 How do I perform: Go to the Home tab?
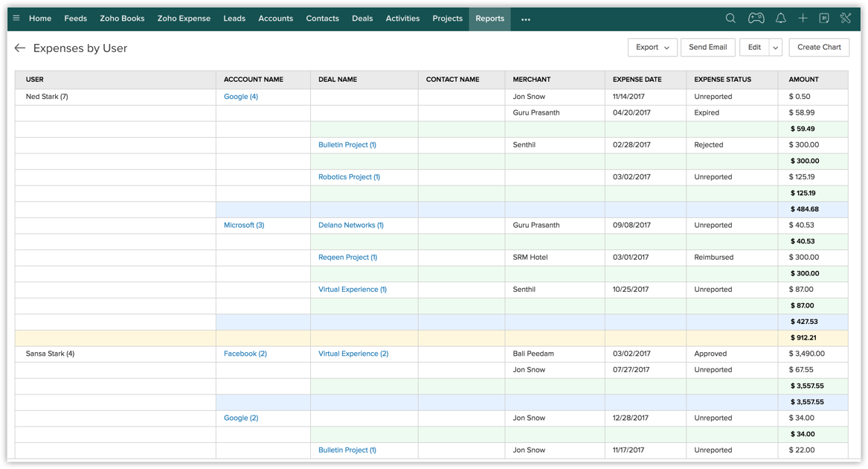[x=40, y=19]
